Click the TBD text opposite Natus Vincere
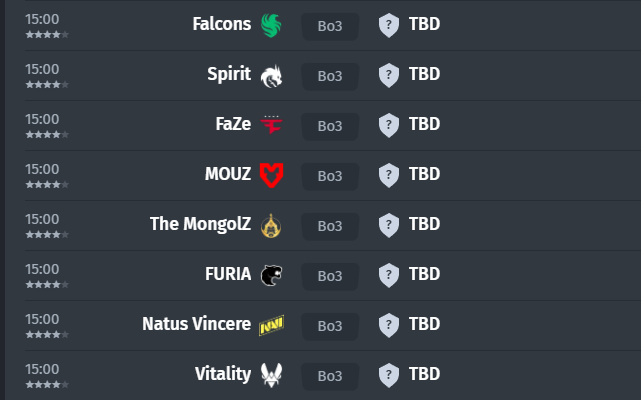Viewport: 641px width, 400px height. (425, 324)
